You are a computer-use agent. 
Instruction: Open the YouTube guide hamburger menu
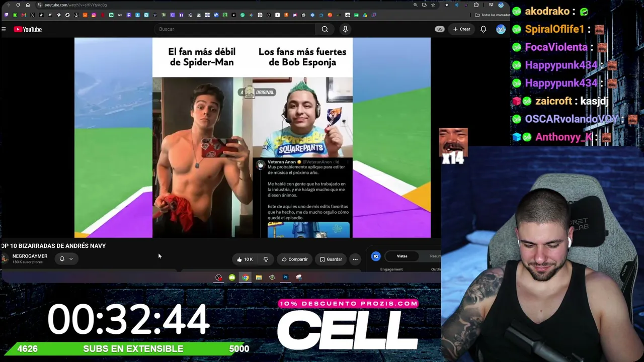tap(4, 29)
